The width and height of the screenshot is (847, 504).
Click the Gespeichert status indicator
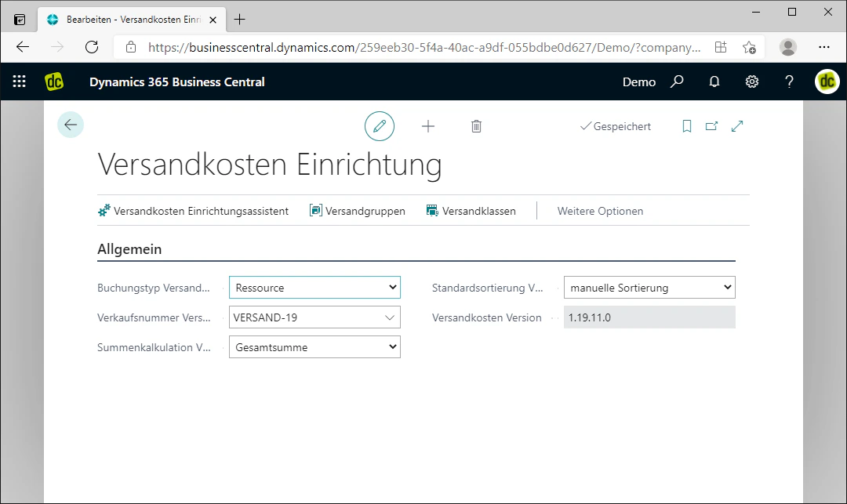pyautogui.click(x=616, y=126)
